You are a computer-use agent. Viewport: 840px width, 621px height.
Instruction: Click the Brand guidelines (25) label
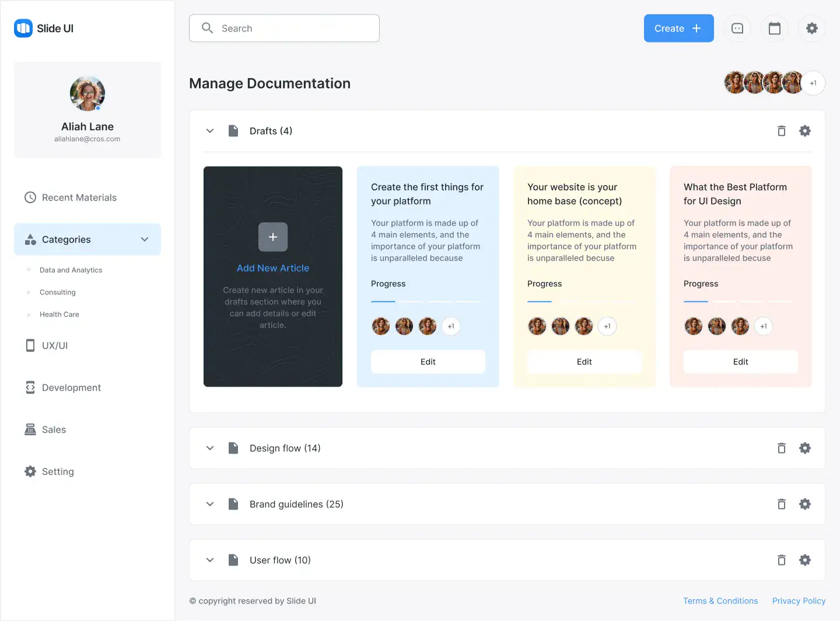(296, 504)
